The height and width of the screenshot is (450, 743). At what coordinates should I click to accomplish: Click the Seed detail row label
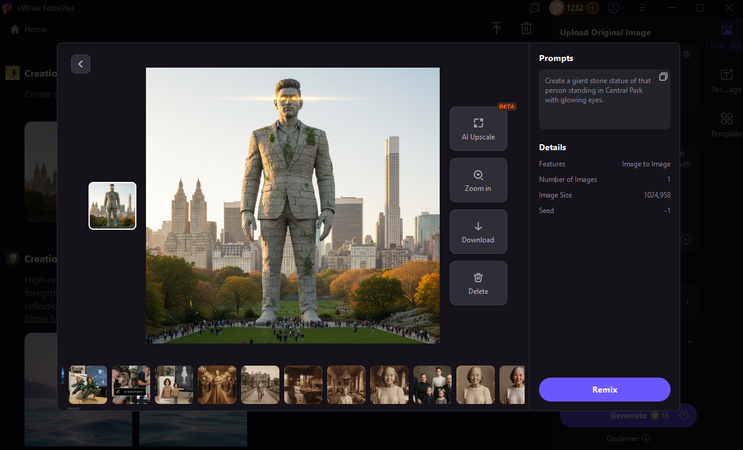tap(546, 210)
